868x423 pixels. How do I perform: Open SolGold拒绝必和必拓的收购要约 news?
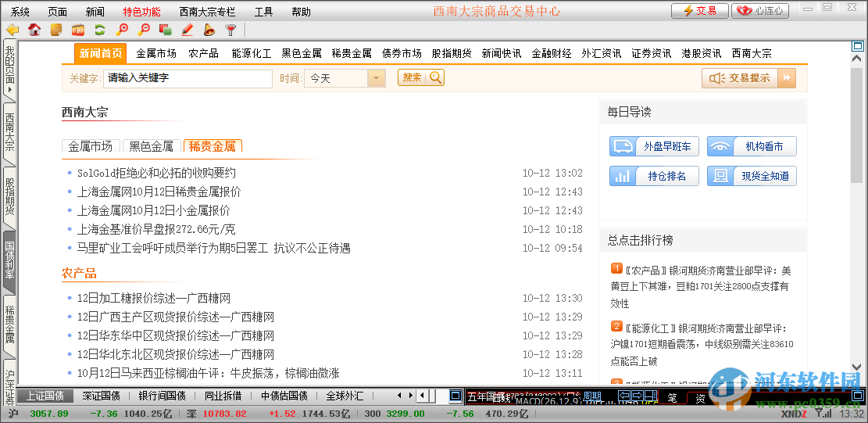[x=157, y=174]
